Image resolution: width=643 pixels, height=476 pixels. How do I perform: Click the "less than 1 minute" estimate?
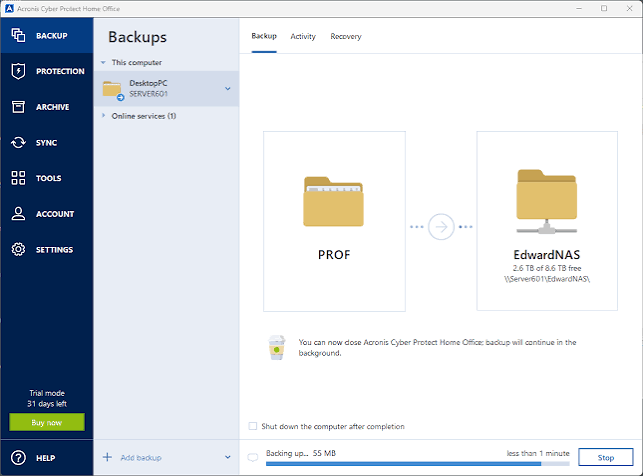pyautogui.click(x=538, y=453)
